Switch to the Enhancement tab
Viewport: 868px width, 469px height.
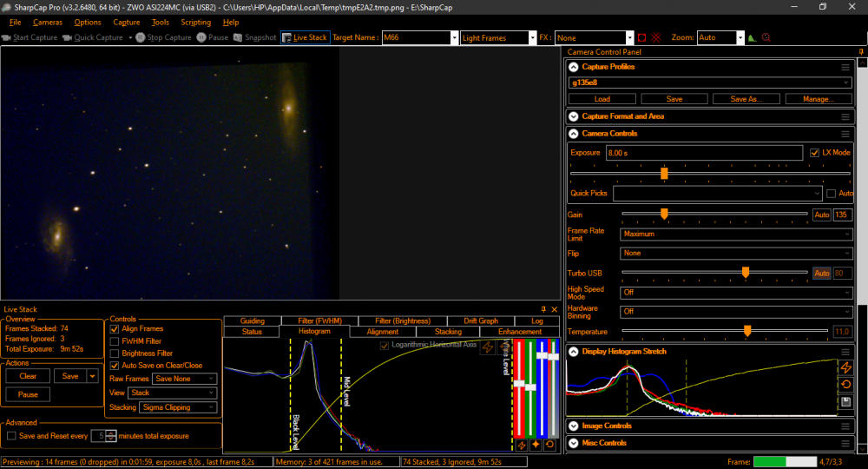point(520,332)
